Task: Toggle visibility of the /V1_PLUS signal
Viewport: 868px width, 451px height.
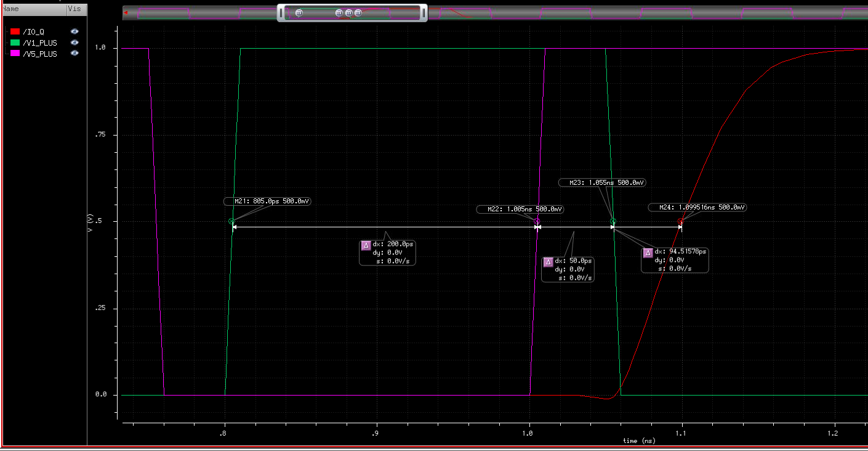Action: point(74,43)
